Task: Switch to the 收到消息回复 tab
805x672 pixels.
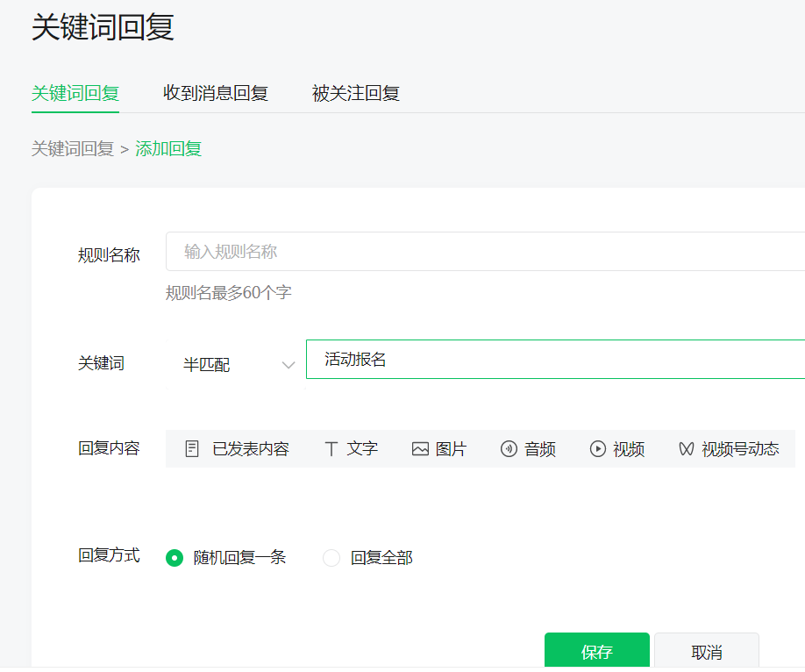Action: pos(215,92)
